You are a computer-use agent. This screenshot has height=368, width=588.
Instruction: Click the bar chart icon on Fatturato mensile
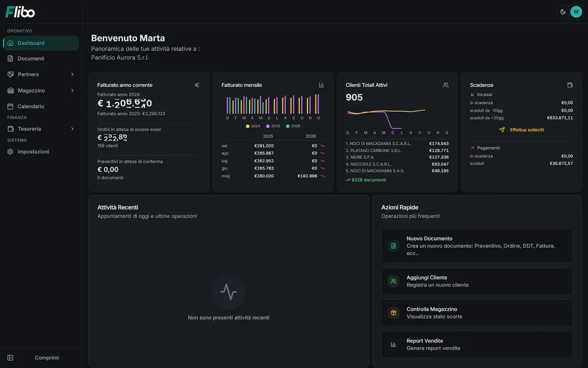[x=322, y=85]
